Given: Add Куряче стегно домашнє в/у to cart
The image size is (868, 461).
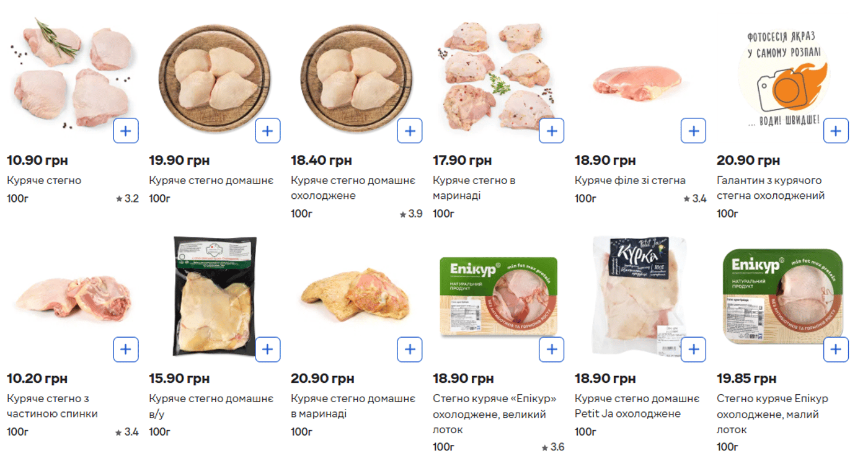Looking at the screenshot, I should tap(268, 349).
